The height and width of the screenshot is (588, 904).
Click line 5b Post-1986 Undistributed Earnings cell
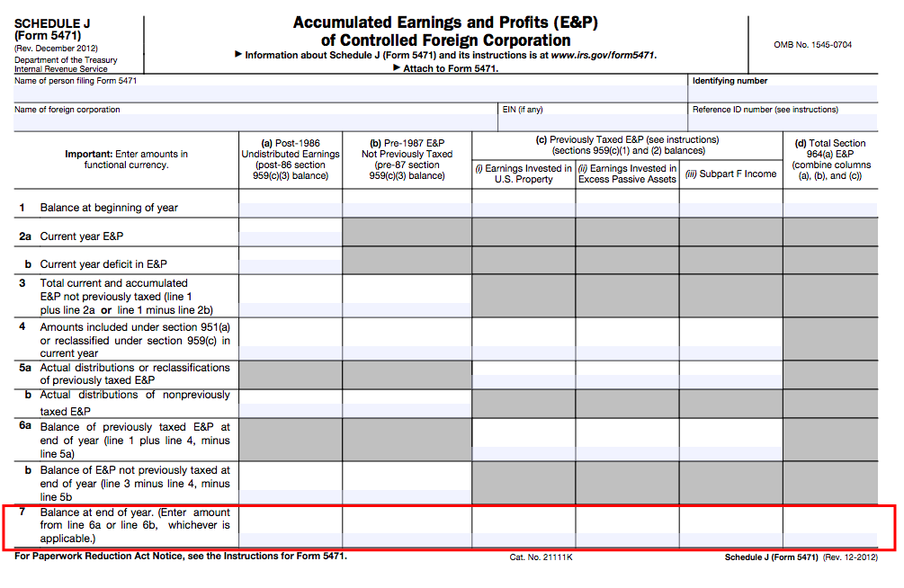click(x=291, y=411)
